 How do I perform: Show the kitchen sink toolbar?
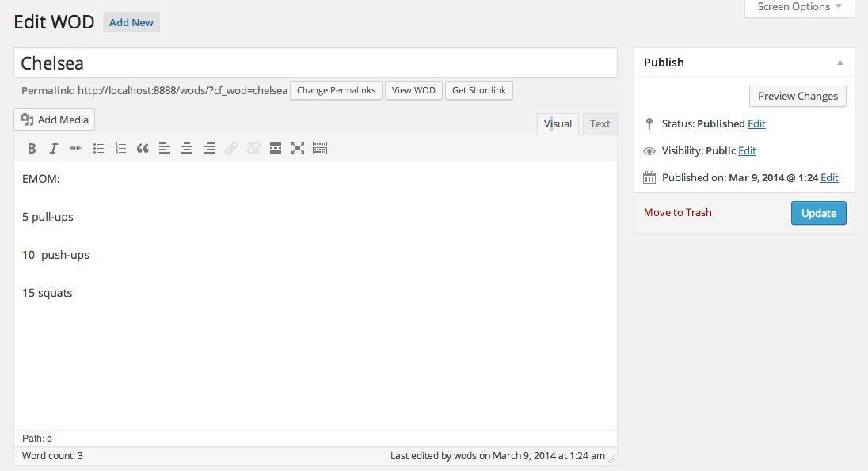click(320, 148)
